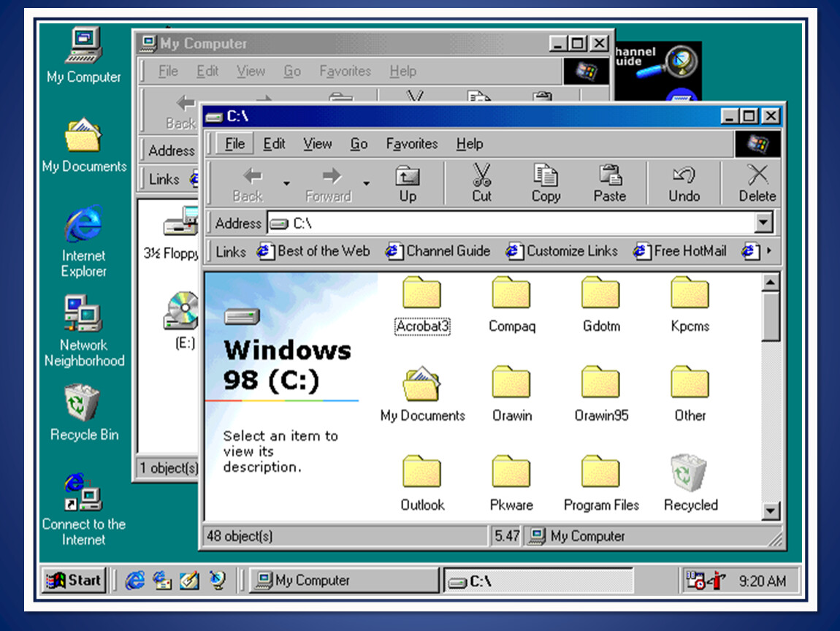Open the Compaq folder

(x=511, y=305)
